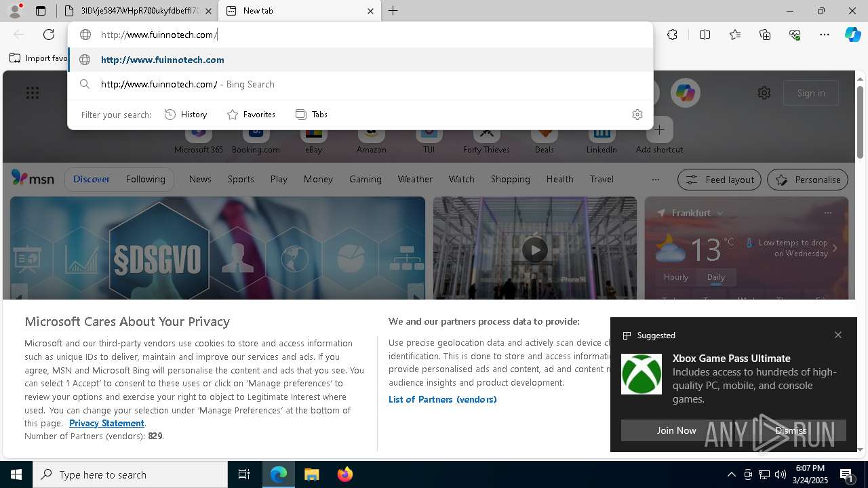
Task: Click Personalise button
Action: click(x=808, y=180)
